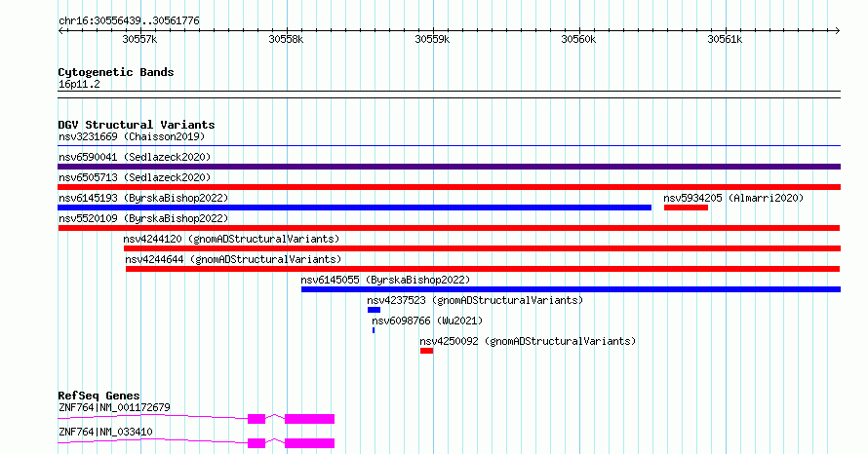Open the nsv6098766 (Wu2021) label
868x454 pixels.
pos(427,321)
